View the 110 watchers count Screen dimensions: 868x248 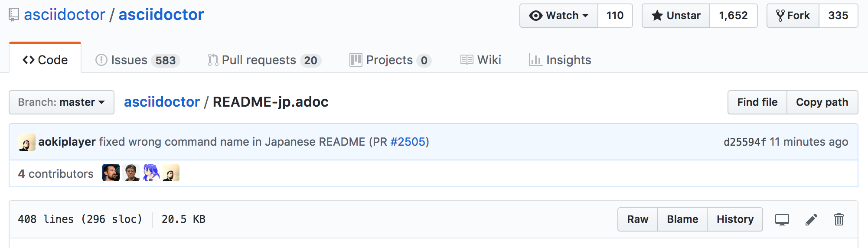(x=615, y=16)
